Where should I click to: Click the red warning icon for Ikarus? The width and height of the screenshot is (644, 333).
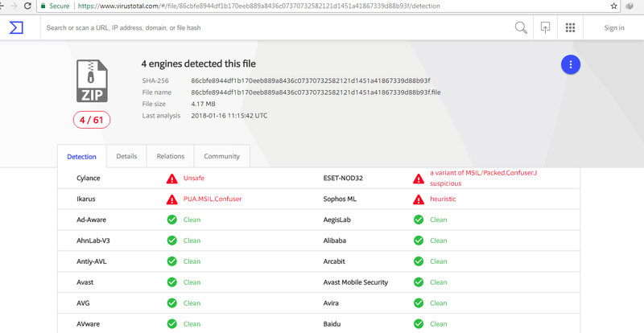[171, 199]
